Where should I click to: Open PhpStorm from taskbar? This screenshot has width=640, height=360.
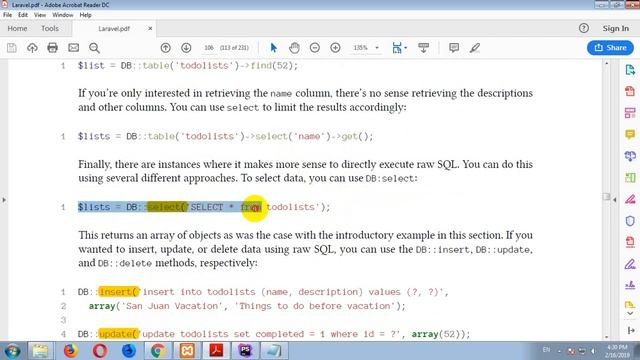pyautogui.click(x=245, y=351)
